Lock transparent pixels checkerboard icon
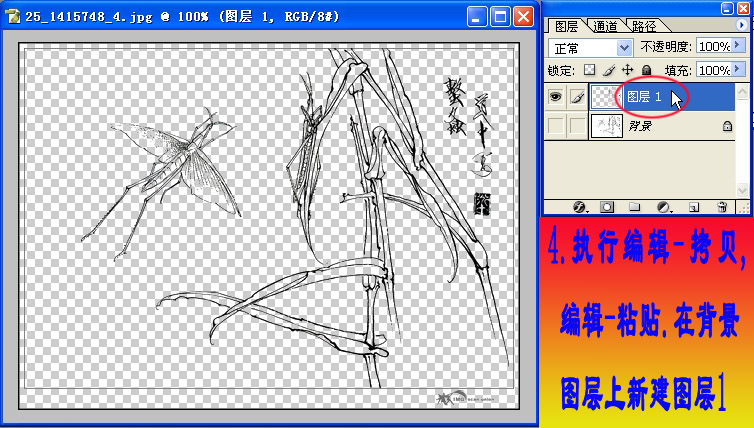The image size is (754, 428). pyautogui.click(x=590, y=70)
